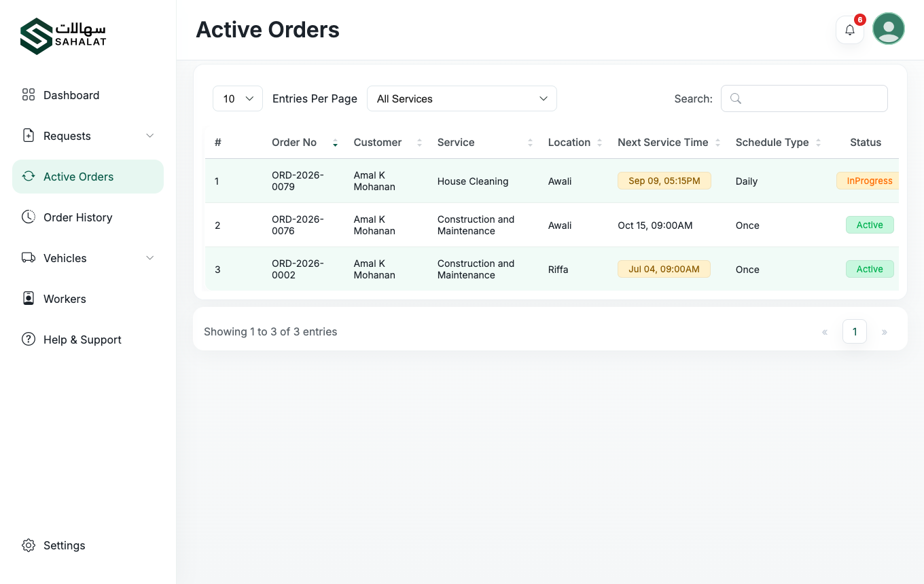Click the previous page « button
This screenshot has width=924, height=584.
pos(825,332)
